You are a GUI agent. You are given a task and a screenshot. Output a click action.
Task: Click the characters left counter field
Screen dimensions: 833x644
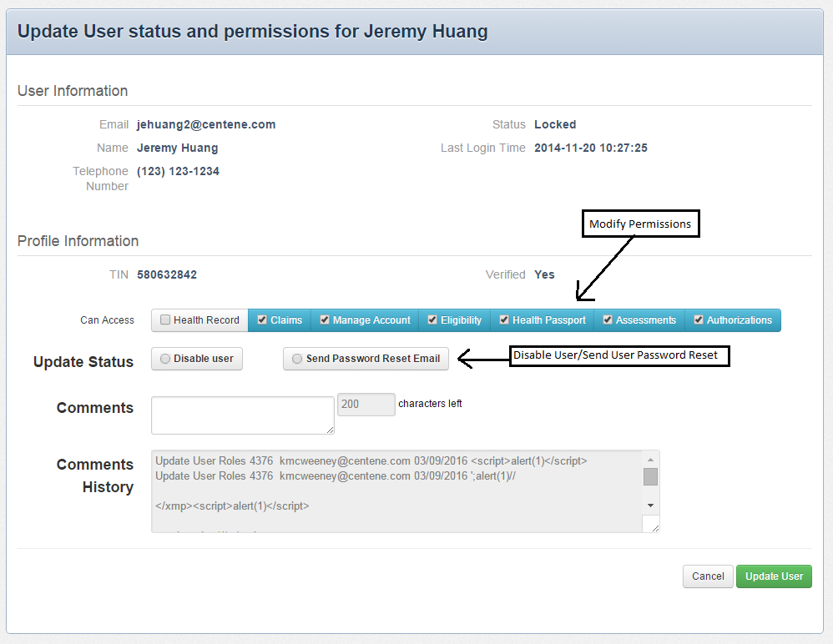366,405
